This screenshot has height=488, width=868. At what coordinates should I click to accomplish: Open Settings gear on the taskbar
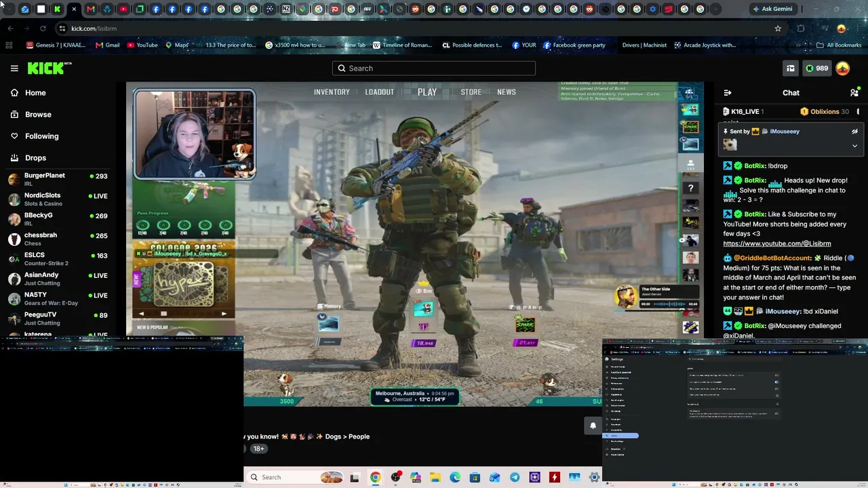[594, 477]
